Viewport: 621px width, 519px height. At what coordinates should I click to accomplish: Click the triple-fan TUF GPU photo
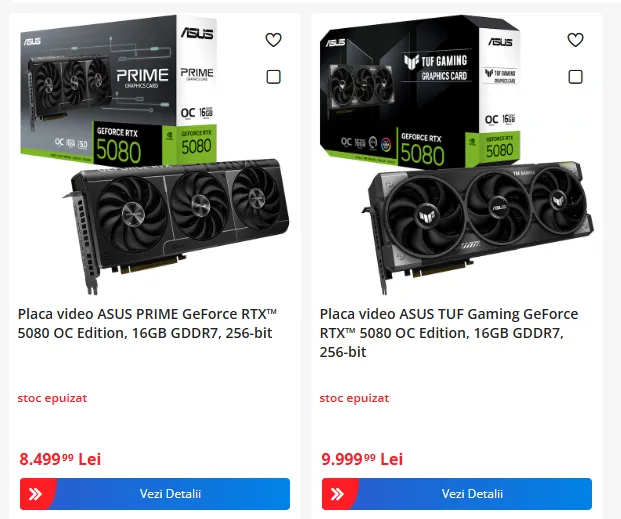[x=479, y=228]
